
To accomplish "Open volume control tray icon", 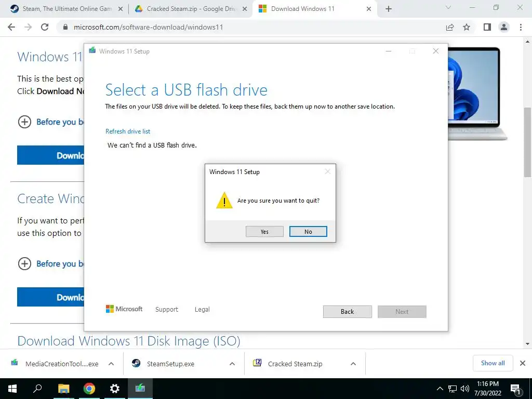I will pos(464,389).
